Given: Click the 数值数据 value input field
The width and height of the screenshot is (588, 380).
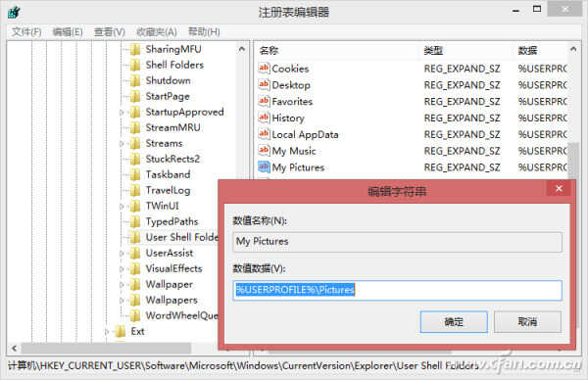Looking at the screenshot, I should [397, 291].
